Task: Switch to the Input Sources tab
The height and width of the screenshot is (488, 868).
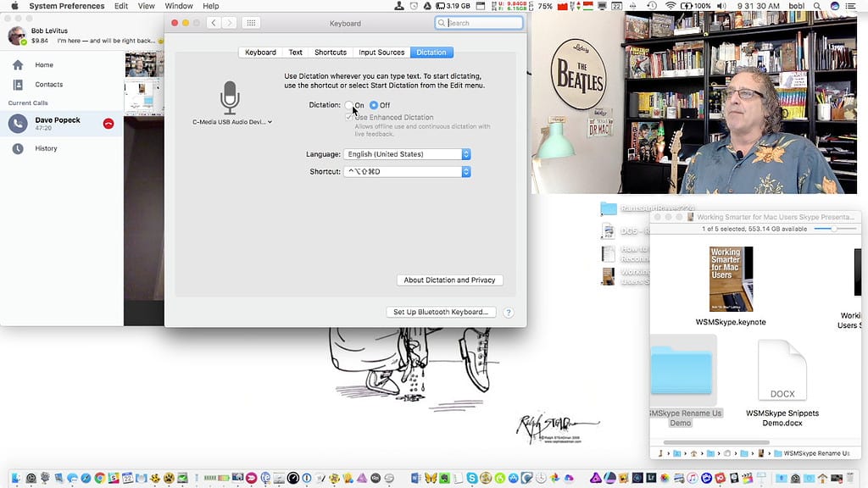Action: point(381,53)
